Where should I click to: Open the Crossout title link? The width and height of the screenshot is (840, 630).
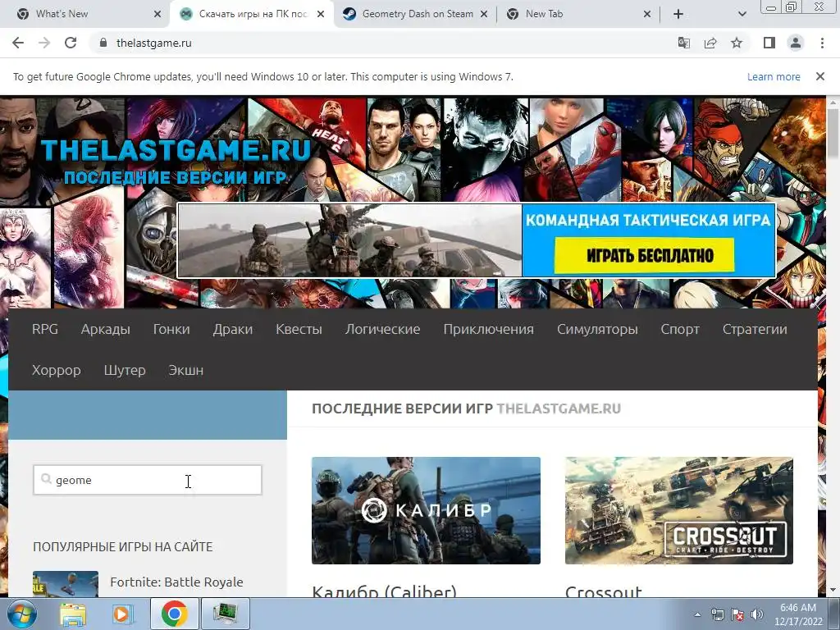(x=603, y=591)
